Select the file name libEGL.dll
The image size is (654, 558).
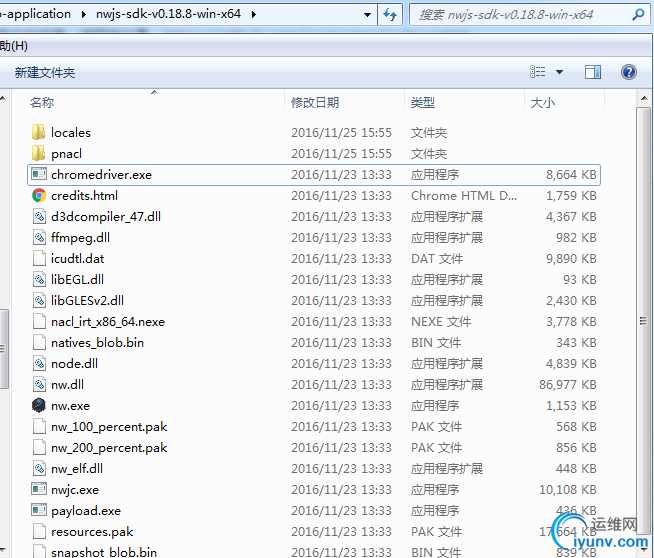77,279
